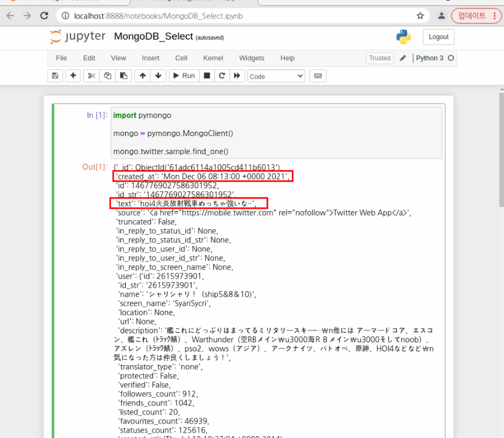
Task: Click the Trusted notebook indicator
Action: point(379,58)
